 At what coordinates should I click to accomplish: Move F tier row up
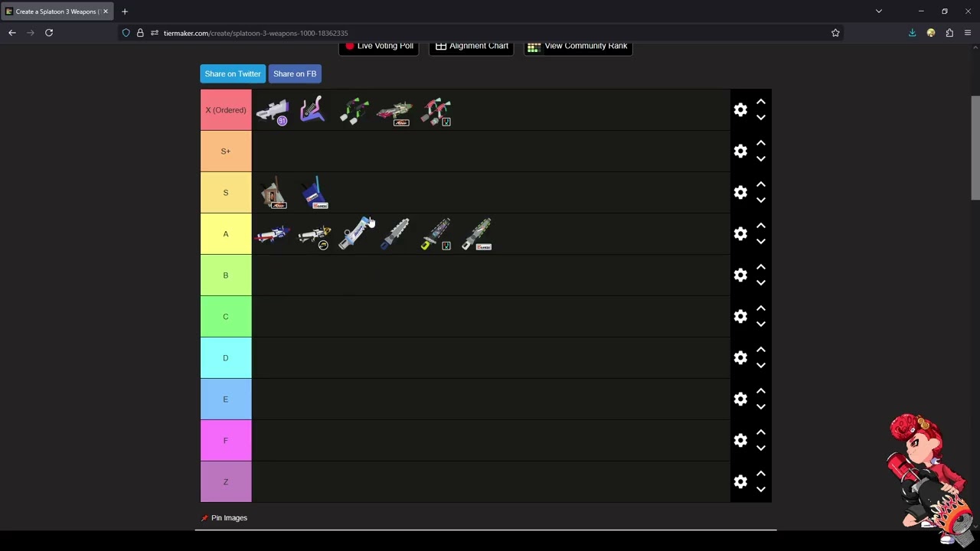coord(761,432)
